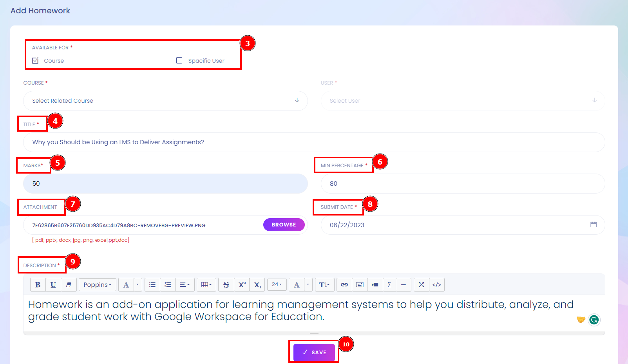Open the Select Related Course dropdown
This screenshot has width=628, height=364.
coord(165,101)
